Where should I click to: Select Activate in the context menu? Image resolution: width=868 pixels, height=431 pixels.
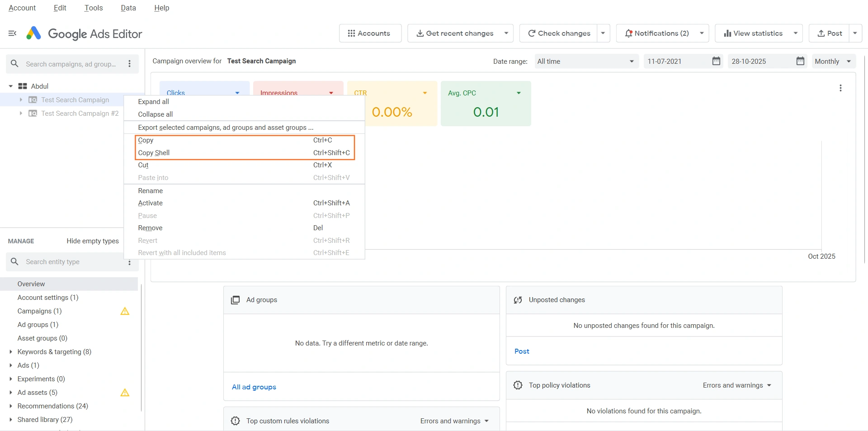pyautogui.click(x=245, y=203)
